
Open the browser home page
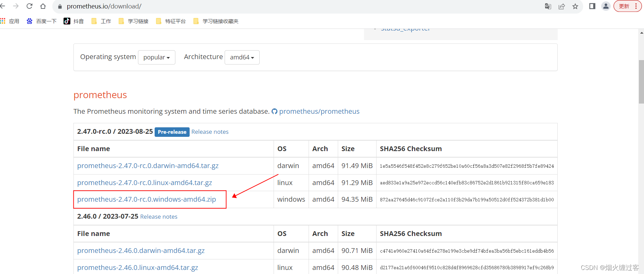(43, 6)
